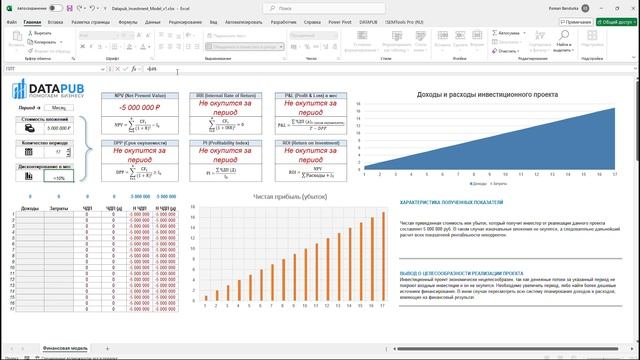
Task: Toggle the AutoSave switch in the title bar
Action: pyautogui.click(x=55, y=8)
